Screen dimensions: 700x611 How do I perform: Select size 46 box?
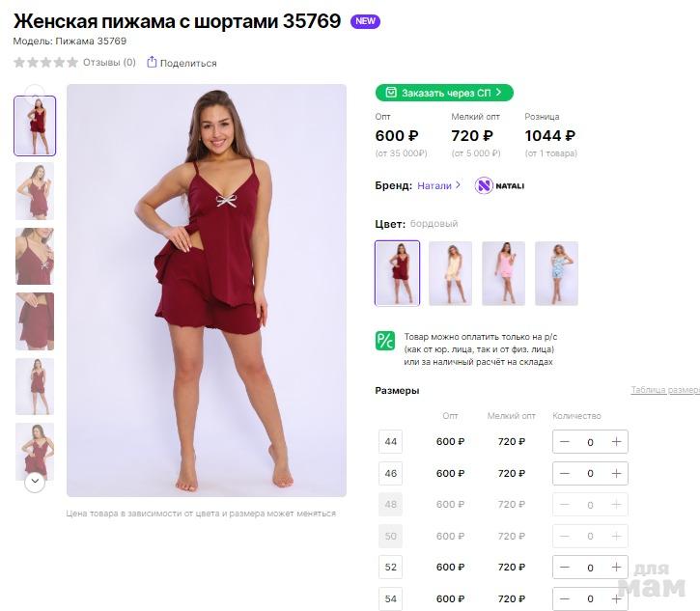pyautogui.click(x=391, y=474)
